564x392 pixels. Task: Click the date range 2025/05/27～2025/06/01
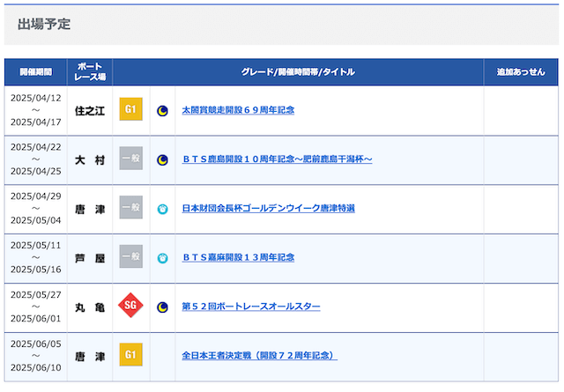35,307
